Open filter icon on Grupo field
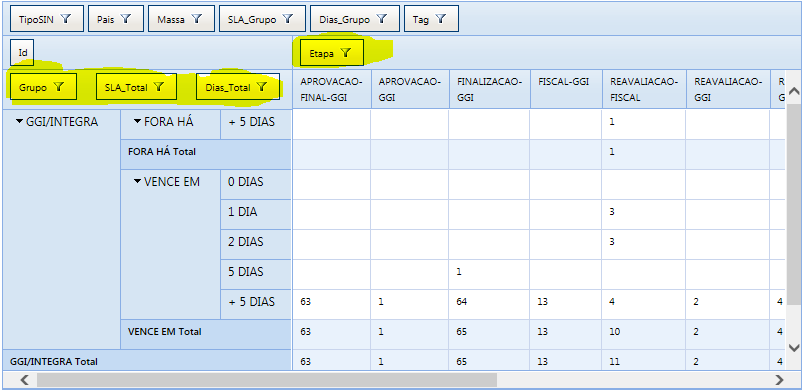 pos(59,87)
